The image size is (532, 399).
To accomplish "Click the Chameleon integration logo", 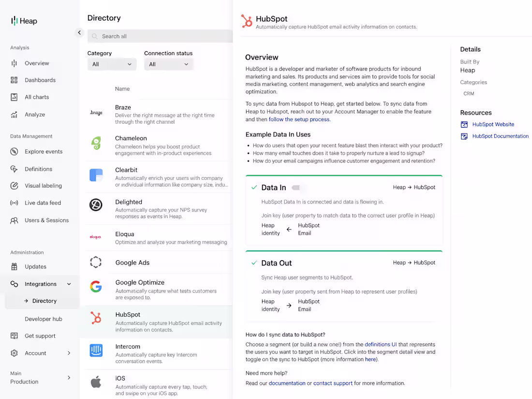I will pos(96,143).
